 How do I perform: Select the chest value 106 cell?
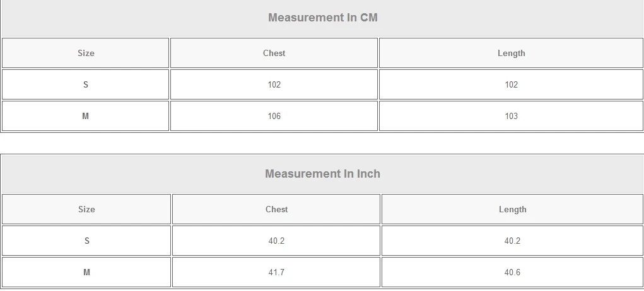pyautogui.click(x=274, y=116)
